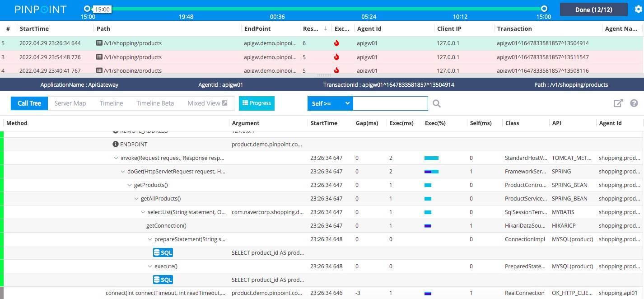644x299 pixels.
Task: Click the Progress button
Action: 257,103
